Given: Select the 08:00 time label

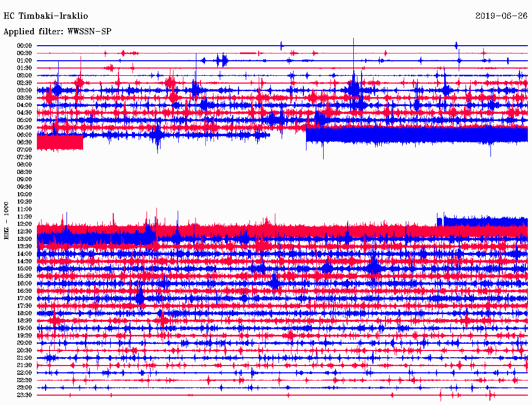Looking at the screenshot, I should pos(24,165).
